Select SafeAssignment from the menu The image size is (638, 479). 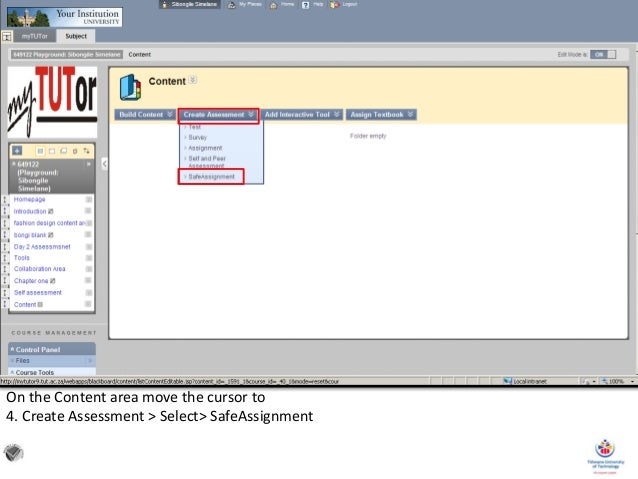(212, 177)
